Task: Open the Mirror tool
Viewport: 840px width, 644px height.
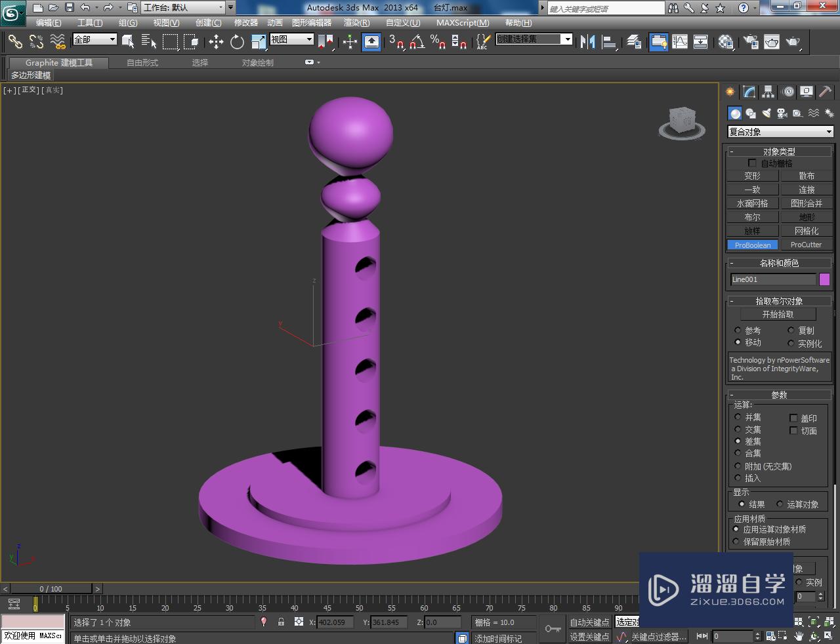Action: point(587,42)
